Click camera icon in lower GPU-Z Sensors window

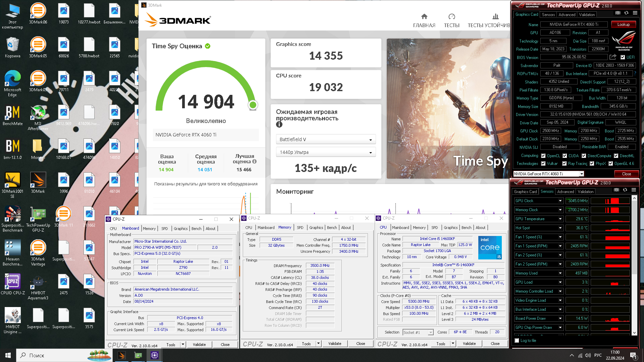click(616, 190)
